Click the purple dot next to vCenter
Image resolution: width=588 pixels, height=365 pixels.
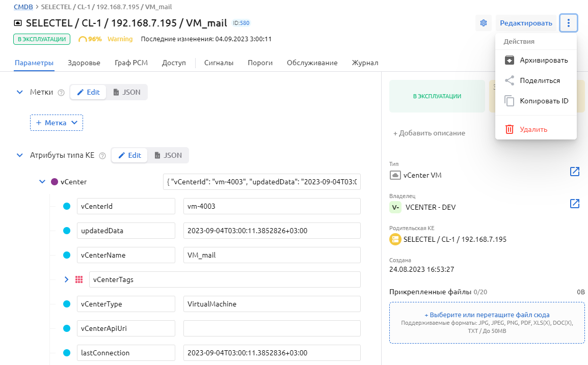pyautogui.click(x=55, y=182)
